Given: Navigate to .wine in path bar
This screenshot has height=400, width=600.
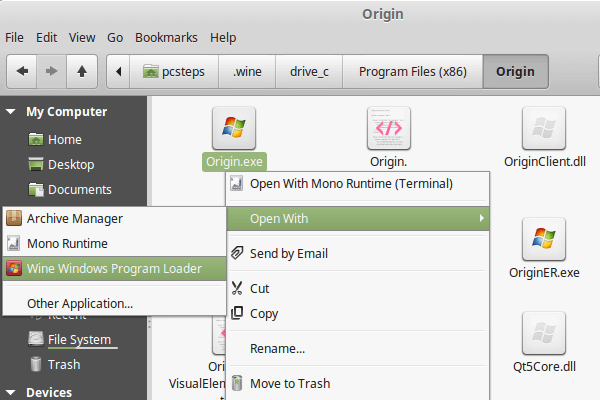Looking at the screenshot, I should (247, 71).
